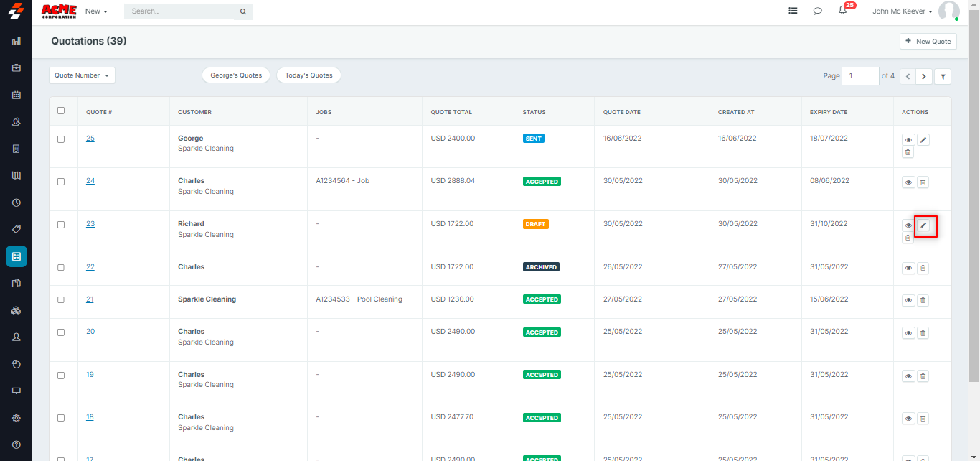Click the New Quote button
The height and width of the screenshot is (461, 980).
pos(928,42)
